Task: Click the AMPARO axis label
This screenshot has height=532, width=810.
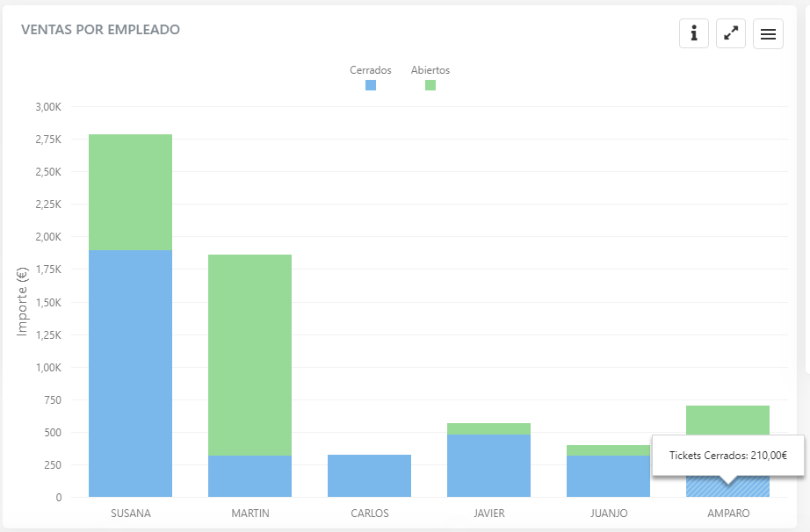Action: 727,514
